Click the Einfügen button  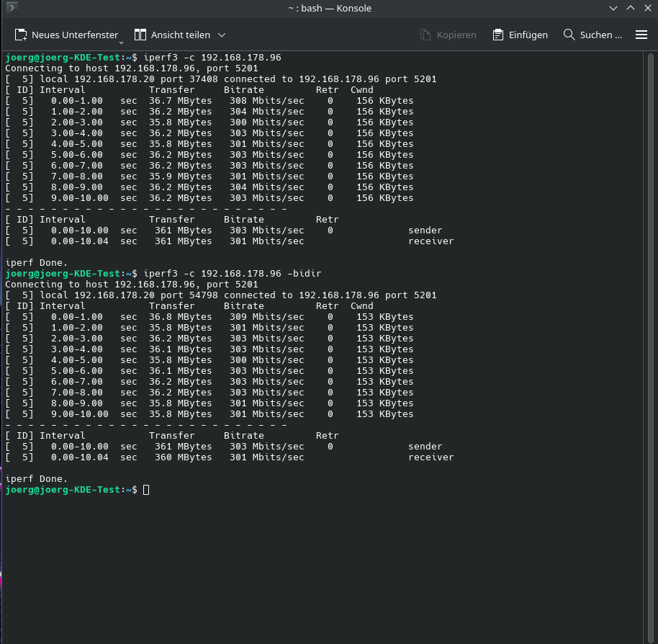coord(520,34)
